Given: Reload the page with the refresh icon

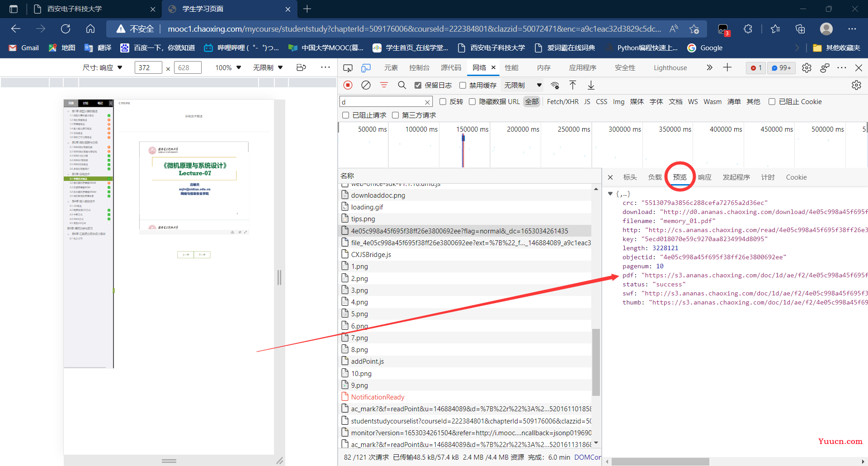Looking at the screenshot, I should pos(66,29).
